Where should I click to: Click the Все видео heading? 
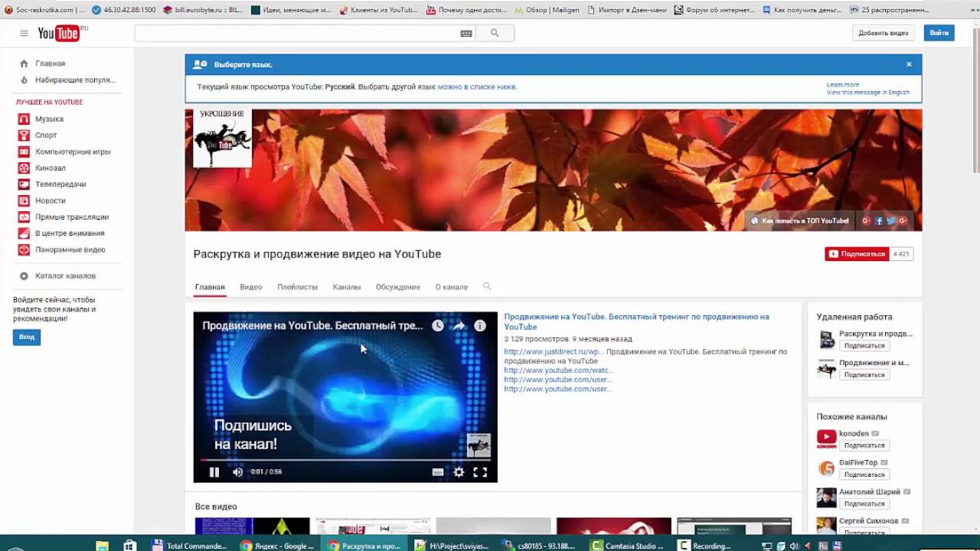pyautogui.click(x=216, y=507)
